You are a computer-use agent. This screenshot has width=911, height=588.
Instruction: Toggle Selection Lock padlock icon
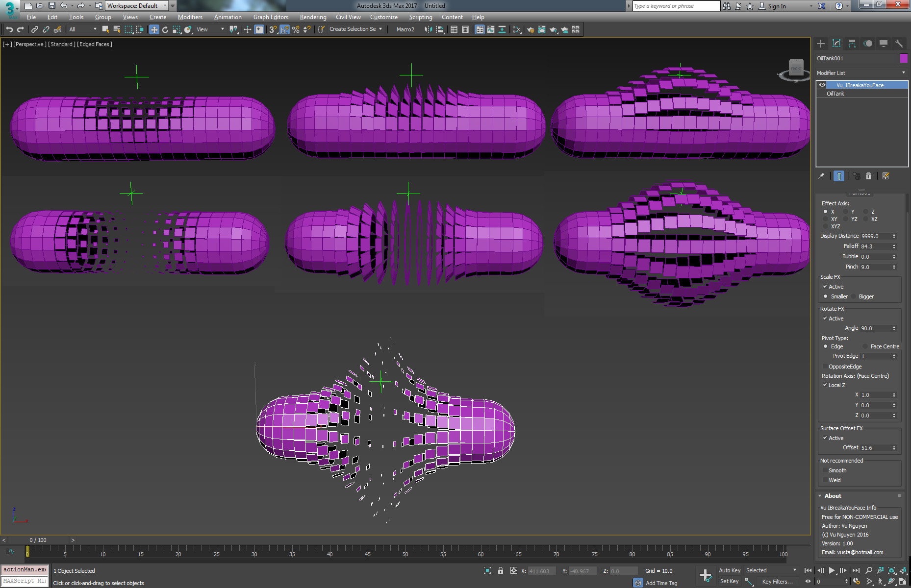(500, 571)
